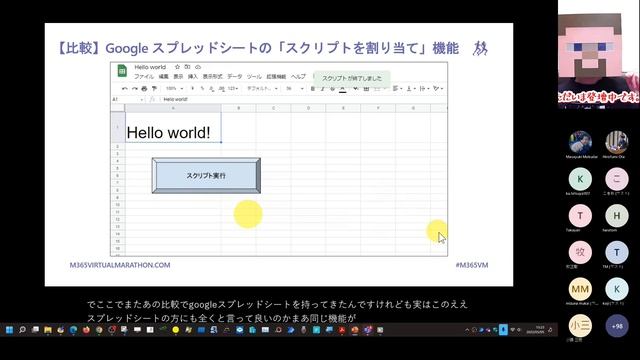Click the MM participant avatar
The height and width of the screenshot is (360, 640).
pyautogui.click(x=580, y=289)
